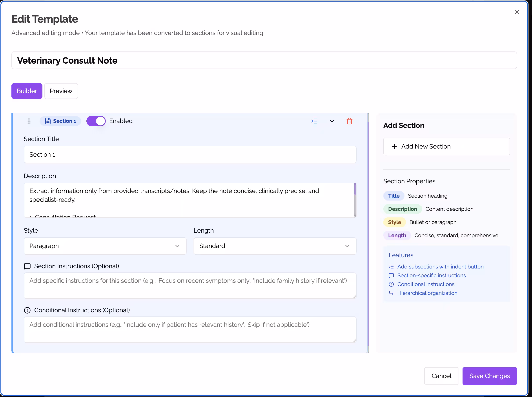Screen dimensions: 532x397
Task: Click the arrow icon beside Hierarchical organization
Action: coord(391,293)
